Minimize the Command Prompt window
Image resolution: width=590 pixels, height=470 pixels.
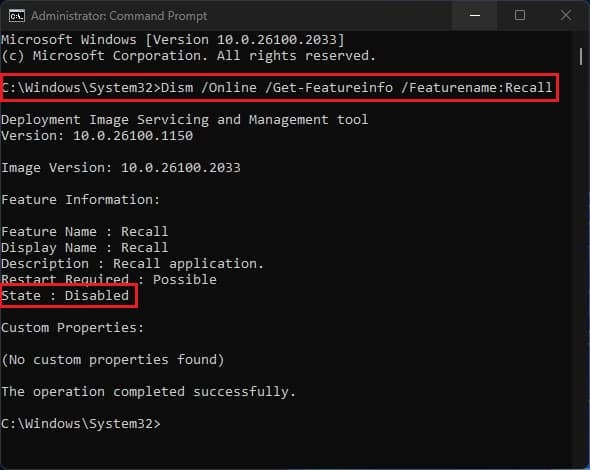tap(475, 15)
